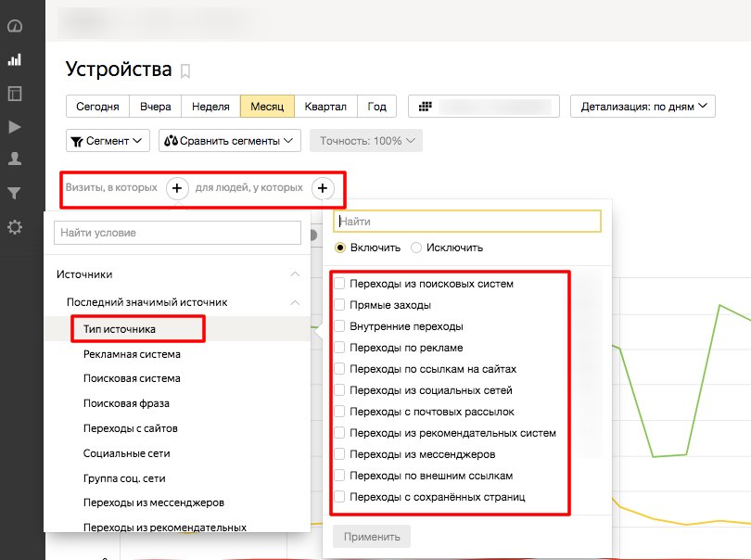Select the dashboard widgets icon in sidebar

tap(14, 93)
